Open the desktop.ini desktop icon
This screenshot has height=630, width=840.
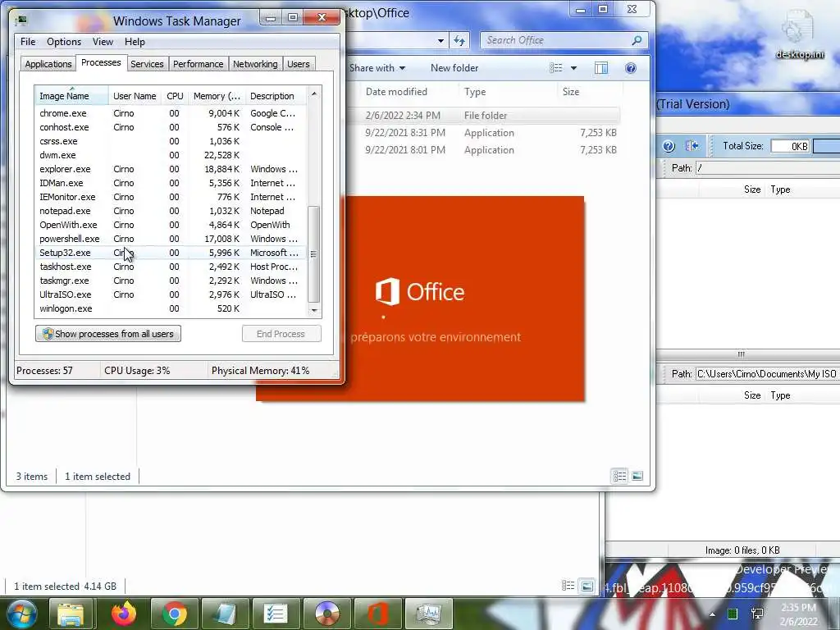coord(799,34)
